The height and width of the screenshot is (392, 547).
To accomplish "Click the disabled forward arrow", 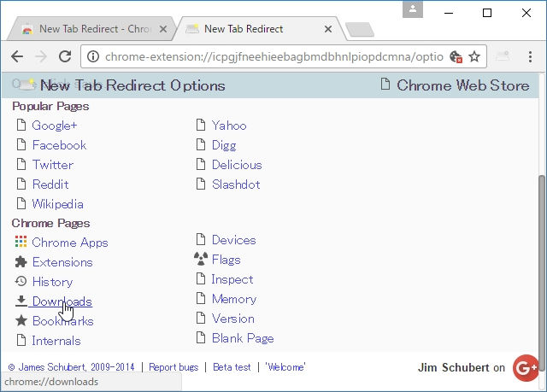I will pyautogui.click(x=41, y=56).
